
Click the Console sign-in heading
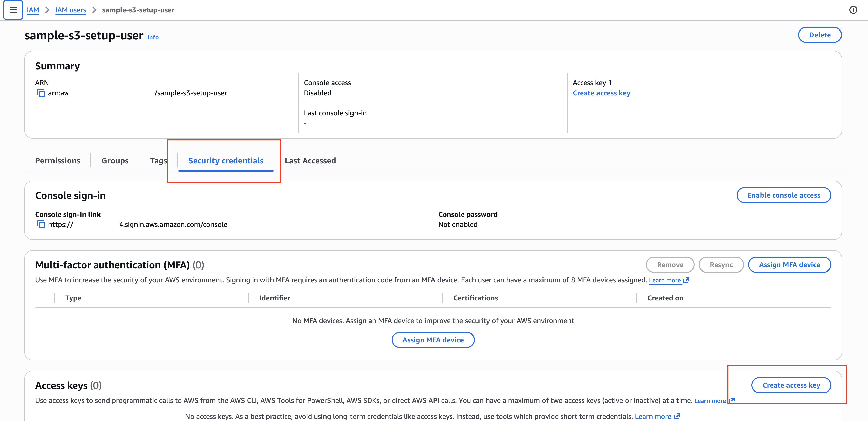[x=70, y=196]
